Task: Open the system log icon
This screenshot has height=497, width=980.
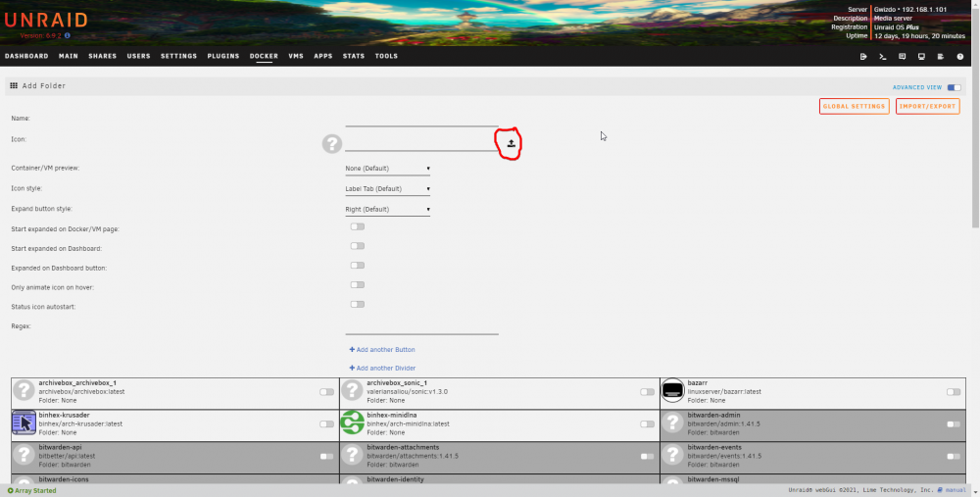Action: 941,56
